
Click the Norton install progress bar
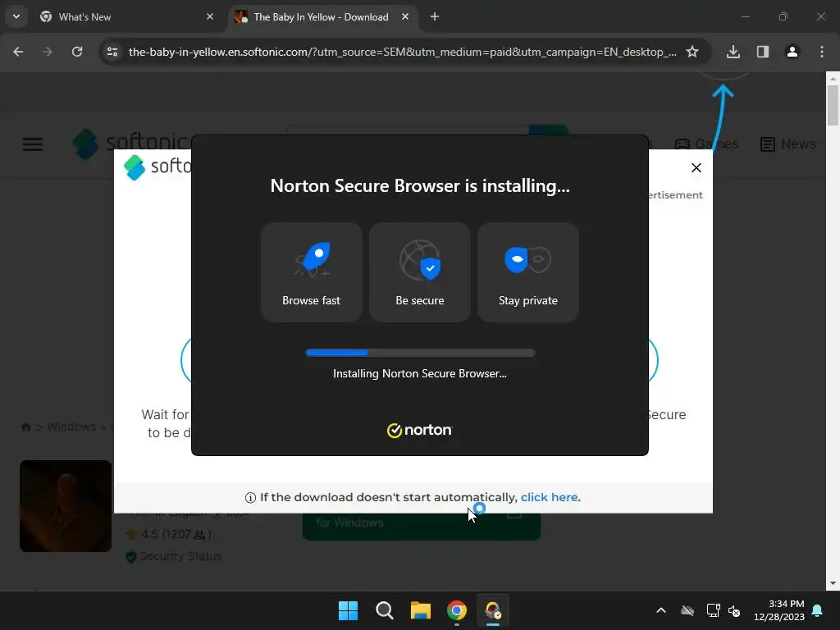(x=420, y=353)
